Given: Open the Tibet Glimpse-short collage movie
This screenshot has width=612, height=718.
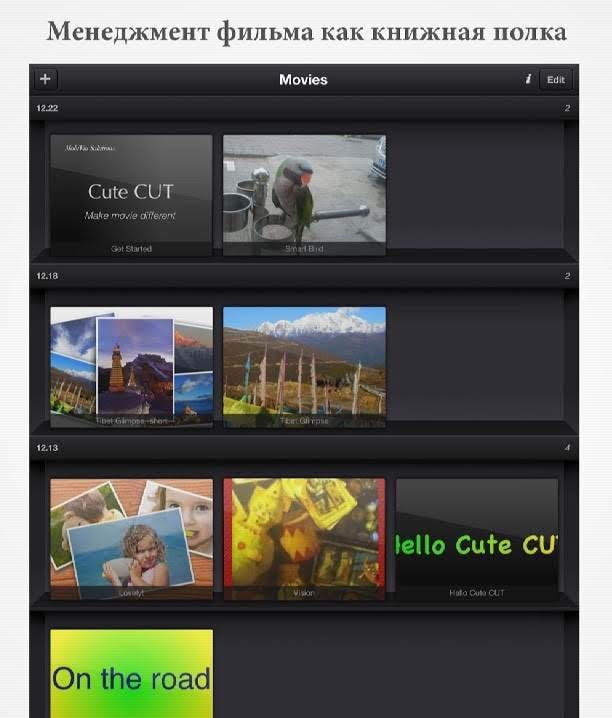Looking at the screenshot, I should pyautogui.click(x=131, y=367).
